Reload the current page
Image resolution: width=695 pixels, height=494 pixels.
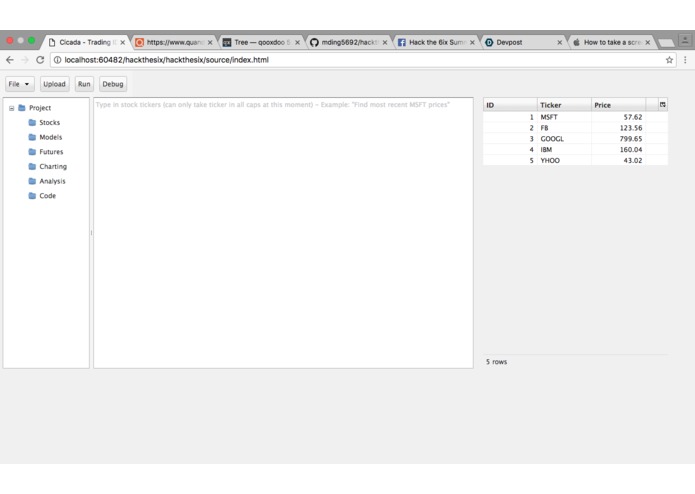click(x=40, y=60)
